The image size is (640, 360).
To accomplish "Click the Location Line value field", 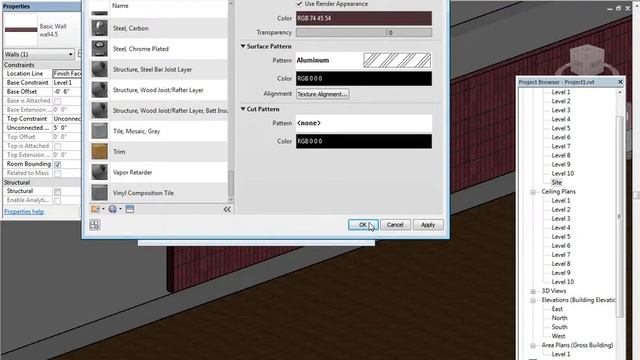I will 67,73.
